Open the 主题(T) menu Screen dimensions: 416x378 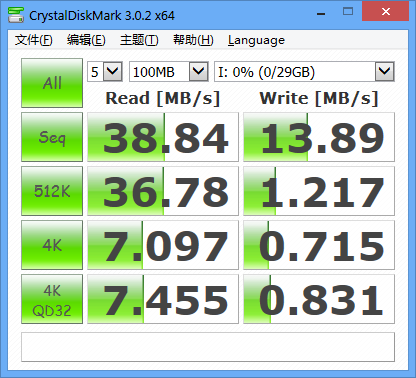pos(139,40)
